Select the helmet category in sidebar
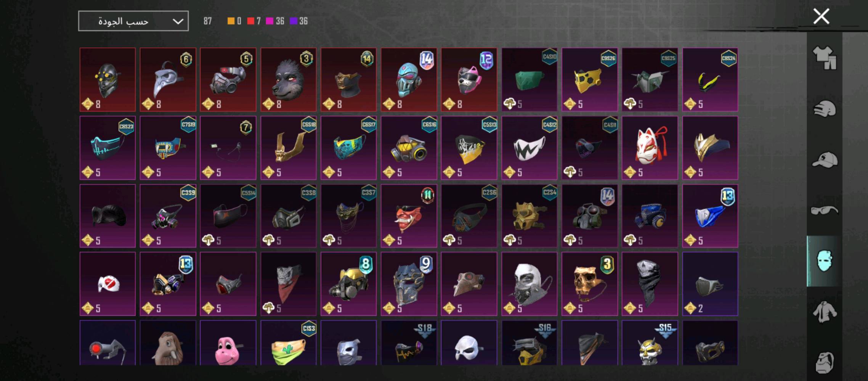The image size is (868, 381). click(824, 109)
